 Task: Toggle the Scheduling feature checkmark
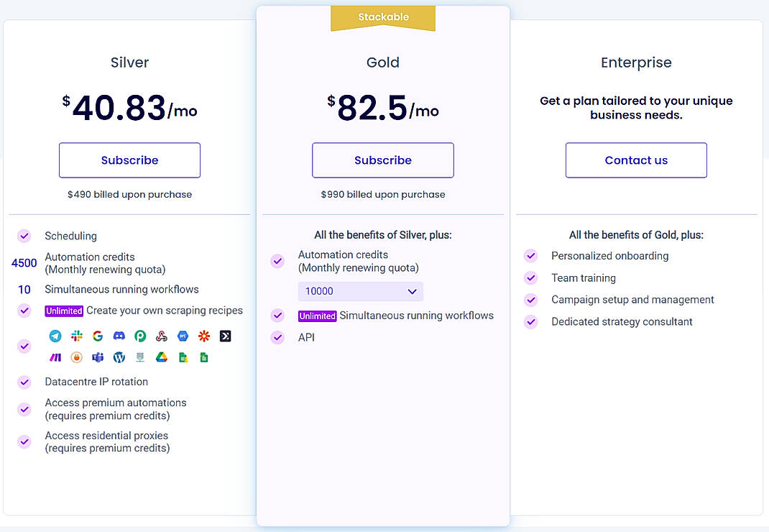tap(24, 236)
